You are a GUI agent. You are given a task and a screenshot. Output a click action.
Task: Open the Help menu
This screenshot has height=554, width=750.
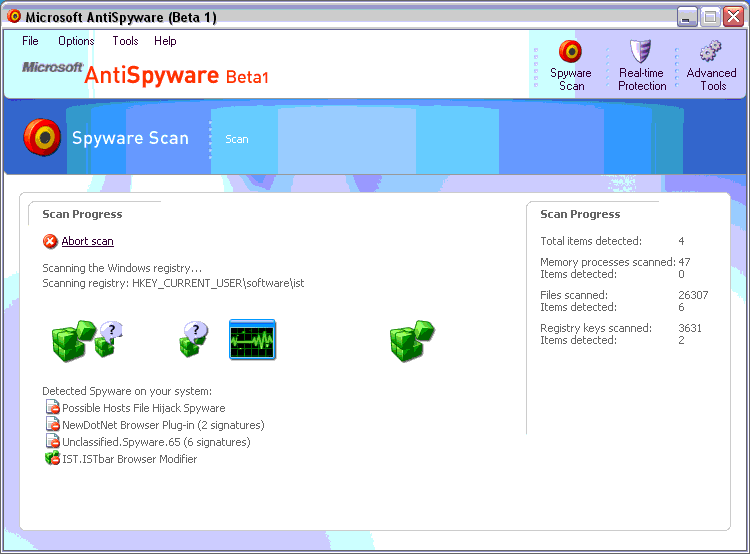[165, 41]
